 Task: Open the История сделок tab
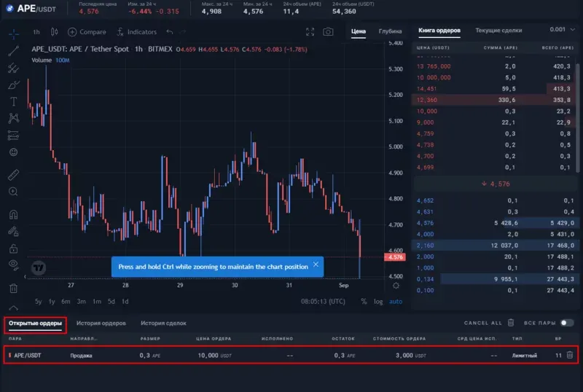163,324
